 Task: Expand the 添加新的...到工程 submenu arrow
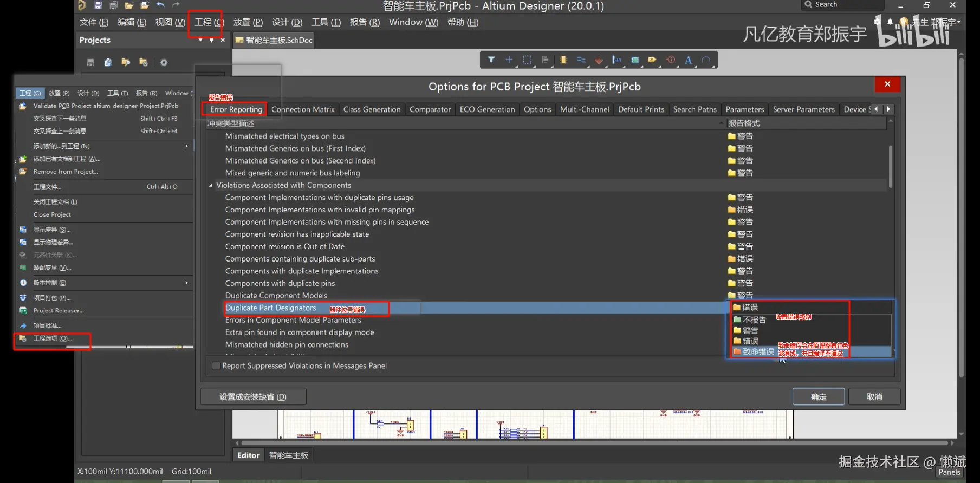click(x=186, y=146)
